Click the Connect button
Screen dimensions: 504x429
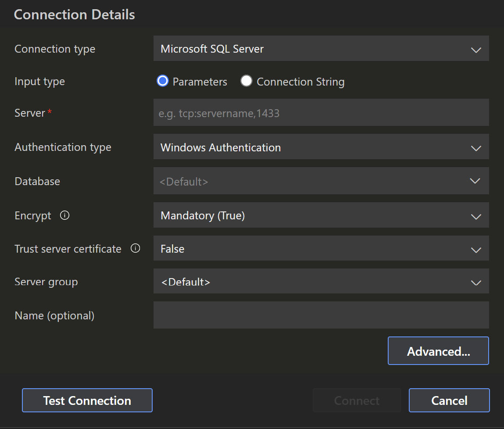coord(357,400)
